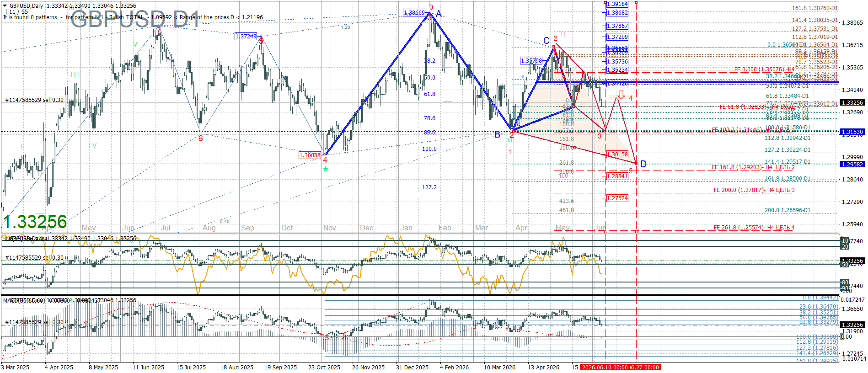Click the blue point C pattern label
Viewport: 868px width, 373px height.
point(547,41)
